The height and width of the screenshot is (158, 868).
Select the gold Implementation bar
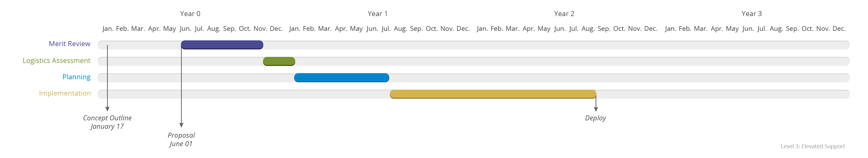point(493,94)
